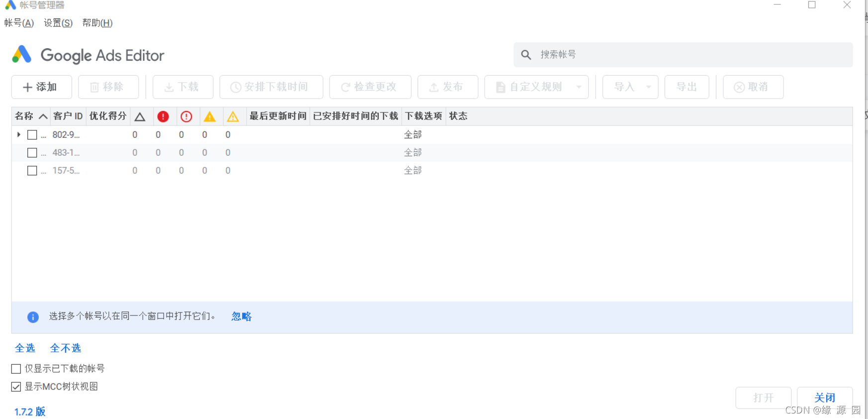Click the 取消 cancel button
Screen dimensions: 868x419
tap(753, 87)
